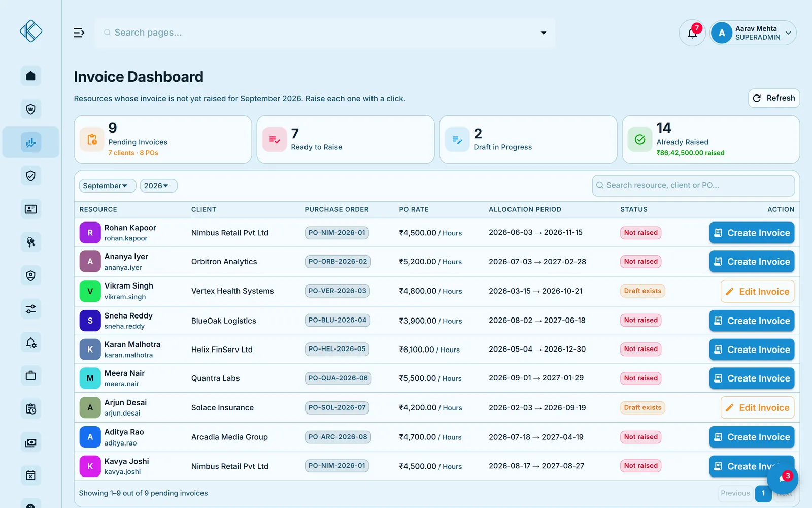Open the September month dropdown
Viewport: 812px width, 508px height.
pos(108,186)
